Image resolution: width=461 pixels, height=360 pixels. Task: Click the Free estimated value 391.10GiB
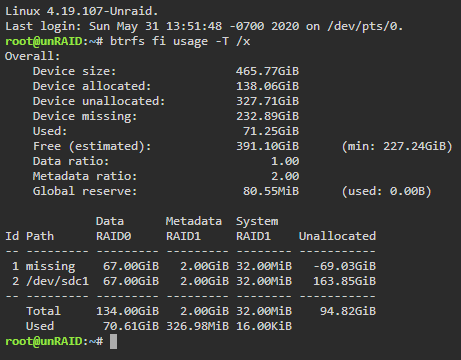pos(267,146)
